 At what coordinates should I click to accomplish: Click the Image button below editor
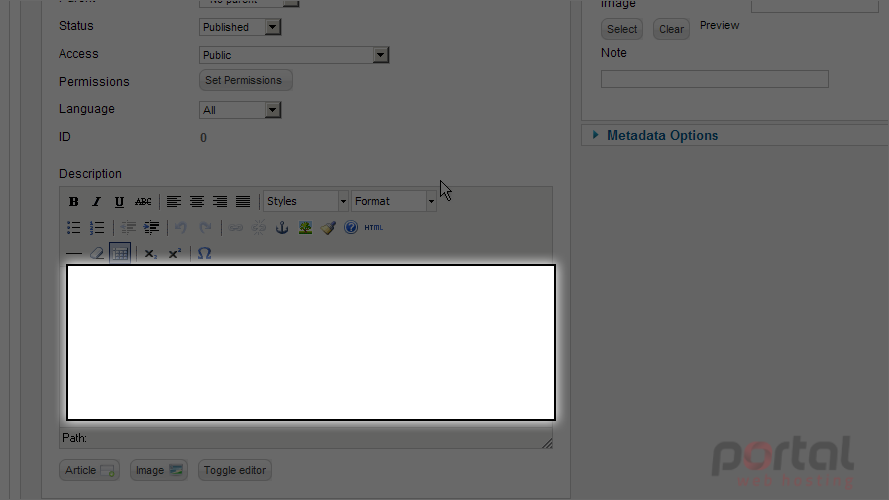click(x=159, y=470)
